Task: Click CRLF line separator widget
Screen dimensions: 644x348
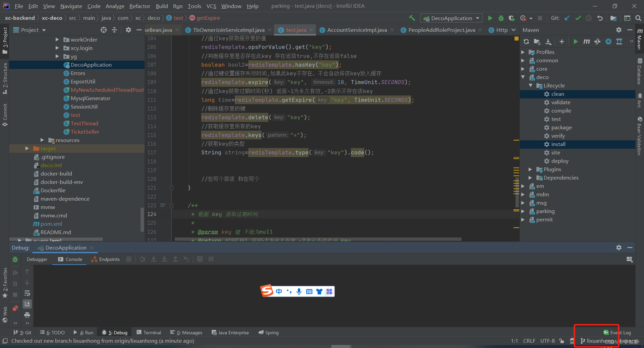Action: pyautogui.click(x=529, y=341)
